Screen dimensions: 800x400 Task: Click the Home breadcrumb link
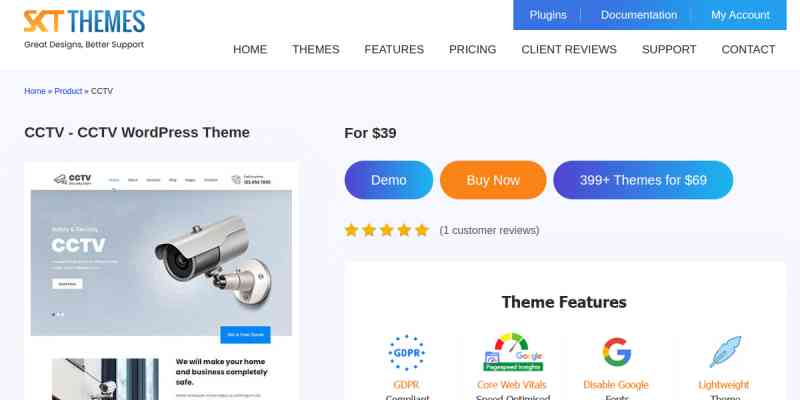pyautogui.click(x=35, y=91)
